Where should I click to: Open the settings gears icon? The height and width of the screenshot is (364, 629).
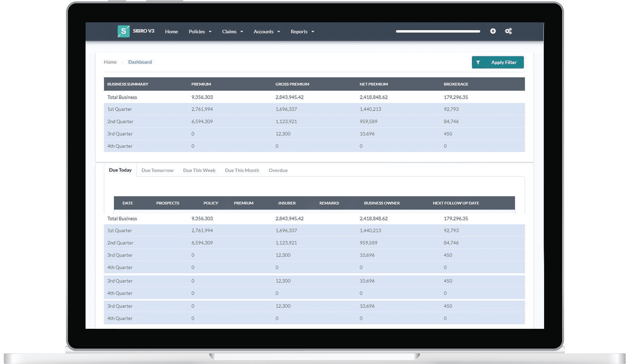pyautogui.click(x=508, y=31)
